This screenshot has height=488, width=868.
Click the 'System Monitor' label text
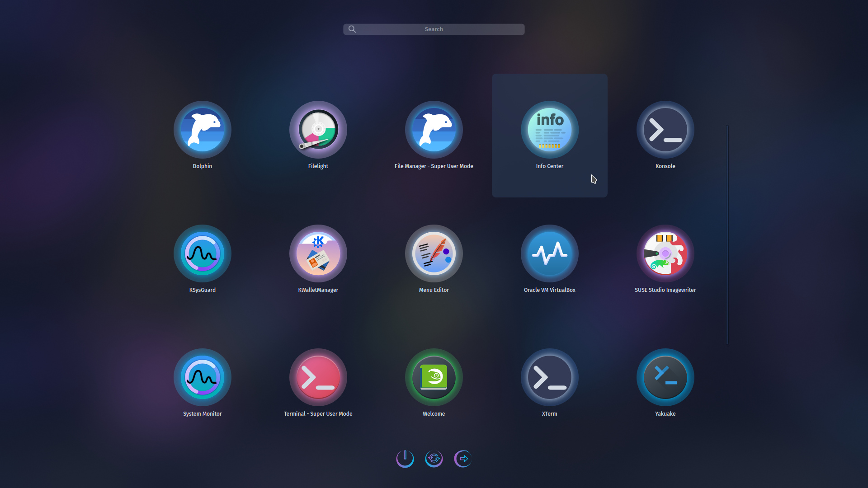[x=203, y=414]
